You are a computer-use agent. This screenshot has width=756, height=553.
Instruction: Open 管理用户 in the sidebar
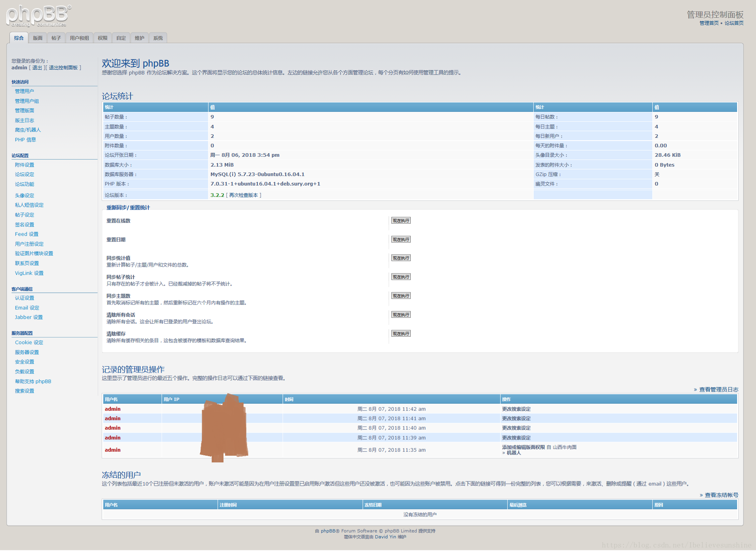click(25, 91)
